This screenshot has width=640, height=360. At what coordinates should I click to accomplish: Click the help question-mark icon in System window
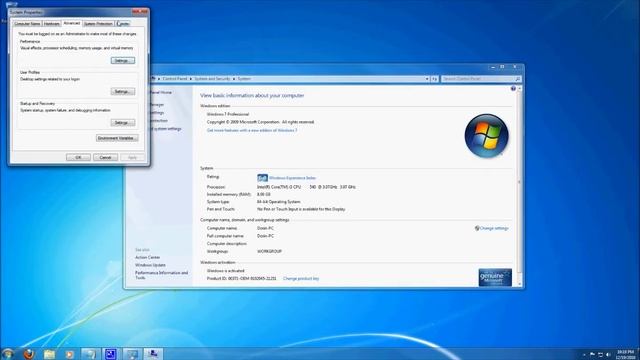point(513,89)
